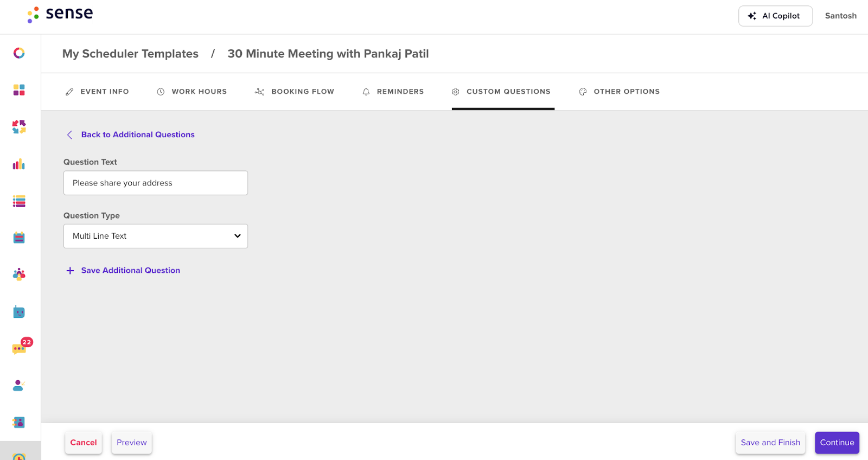Open the AI Copilot button
The height and width of the screenshot is (460, 868).
click(x=775, y=16)
